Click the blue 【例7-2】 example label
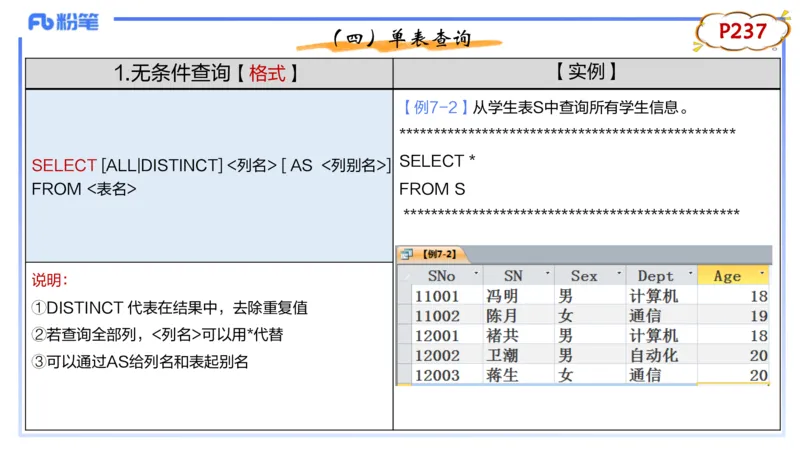This screenshot has width=800, height=450. pos(435,107)
